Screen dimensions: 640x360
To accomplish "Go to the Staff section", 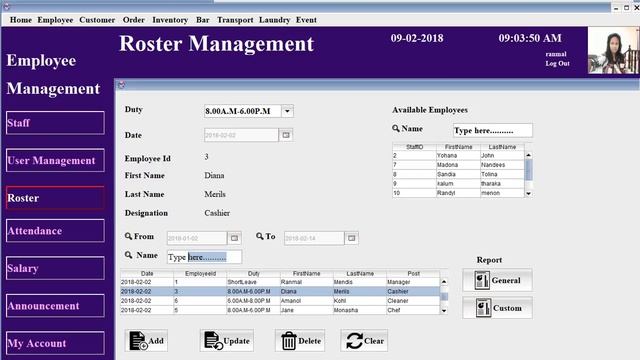I will [x=55, y=123].
